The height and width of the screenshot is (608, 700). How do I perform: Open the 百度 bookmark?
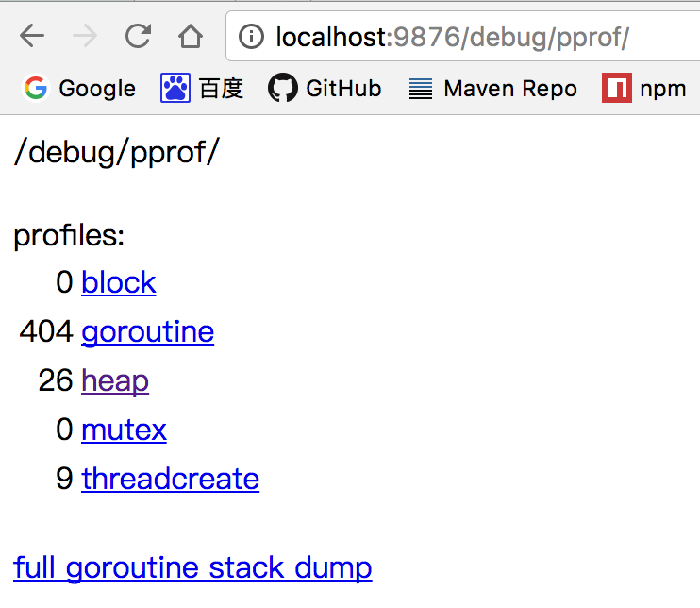click(x=202, y=89)
